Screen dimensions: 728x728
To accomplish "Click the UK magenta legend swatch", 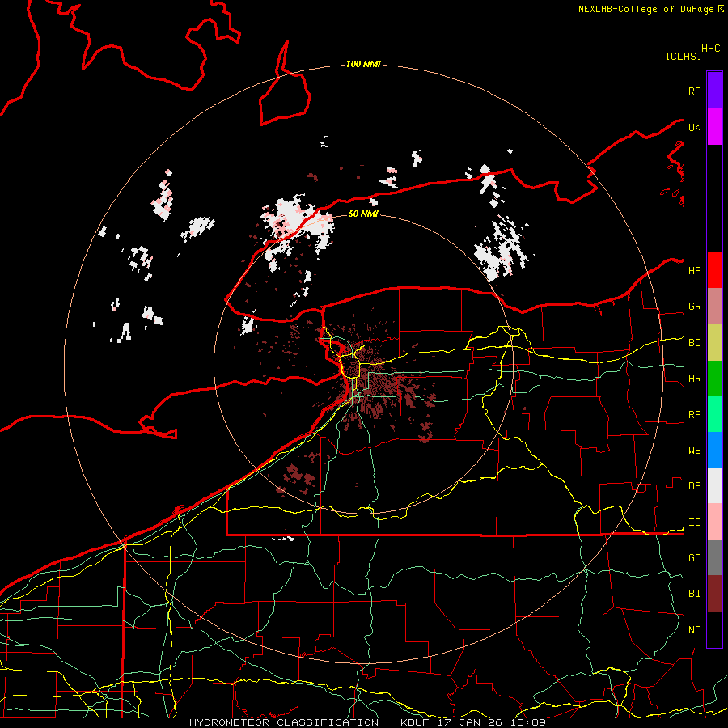I will pos(714,127).
